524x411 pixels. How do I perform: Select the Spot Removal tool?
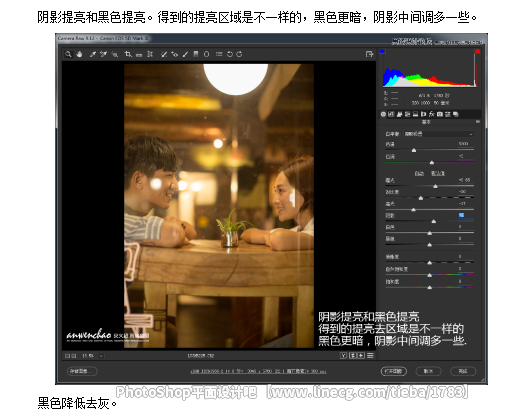164,54
